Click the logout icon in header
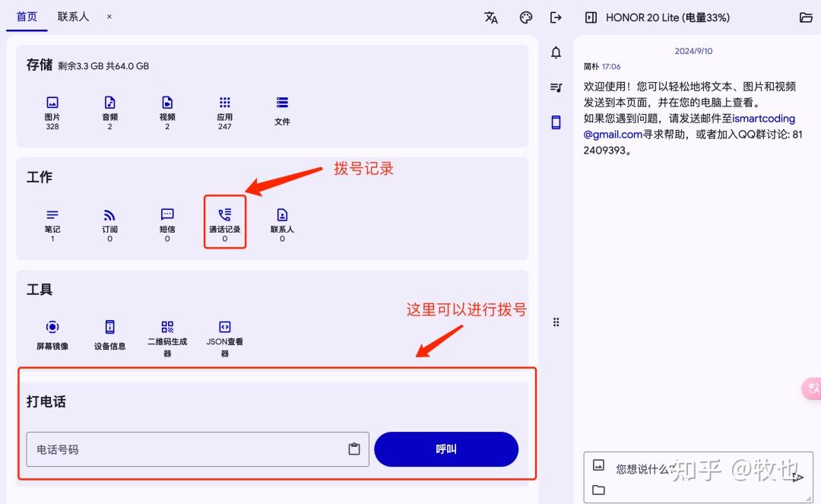 556,17
